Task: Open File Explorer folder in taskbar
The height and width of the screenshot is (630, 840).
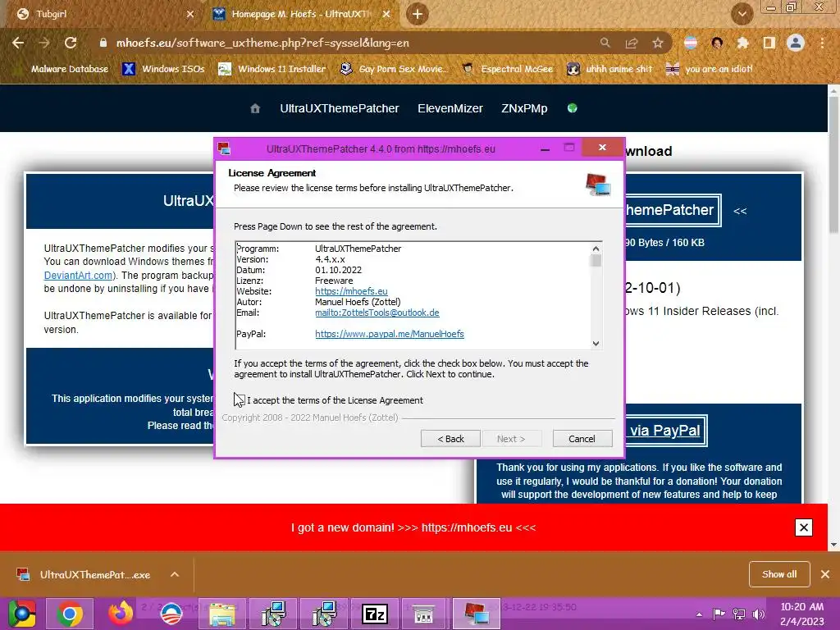Action: click(x=222, y=614)
